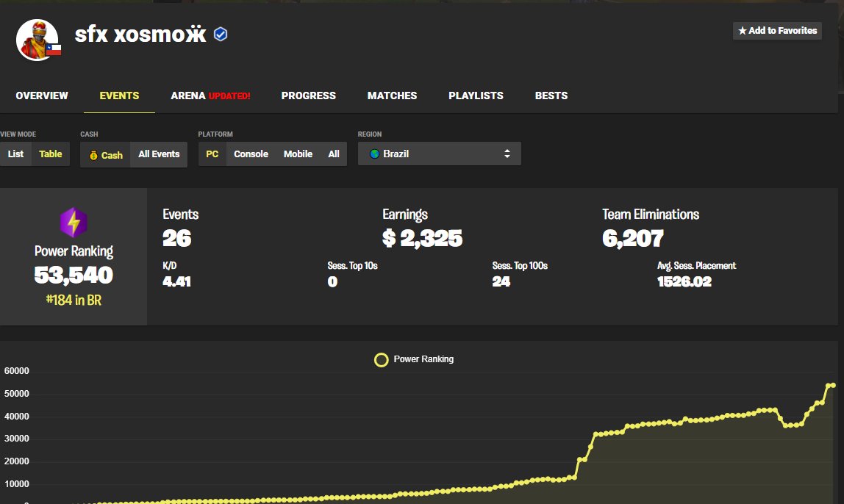Screen dimensions: 844x504
Task: Click the verified checkmark badge
Action: click(x=221, y=35)
